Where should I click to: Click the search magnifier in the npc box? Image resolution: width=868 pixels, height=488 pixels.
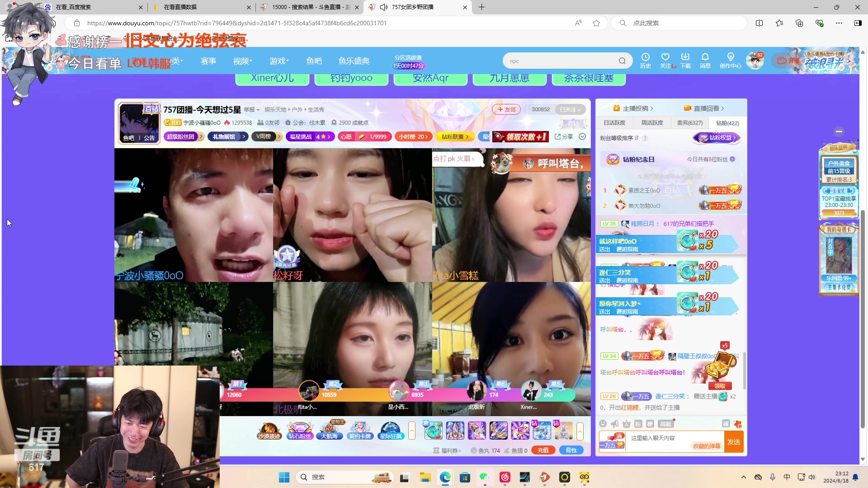pyautogui.click(x=622, y=61)
